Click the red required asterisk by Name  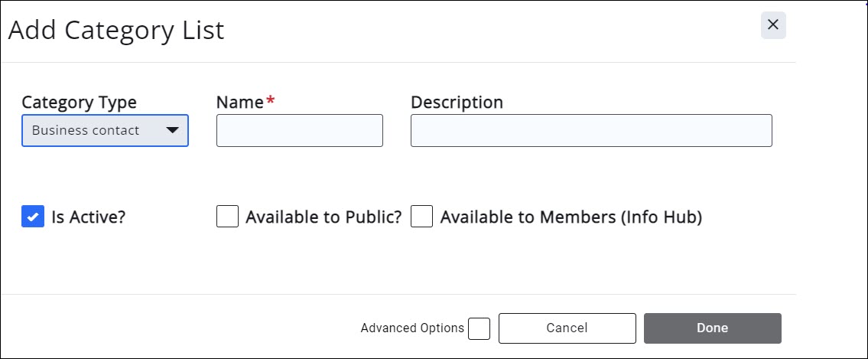[x=270, y=102]
